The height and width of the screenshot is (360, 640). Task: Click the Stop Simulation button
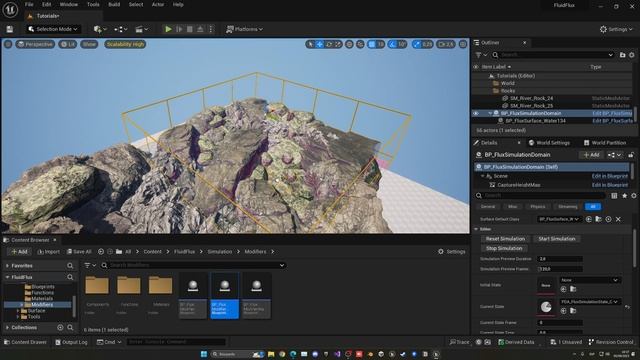(504, 248)
